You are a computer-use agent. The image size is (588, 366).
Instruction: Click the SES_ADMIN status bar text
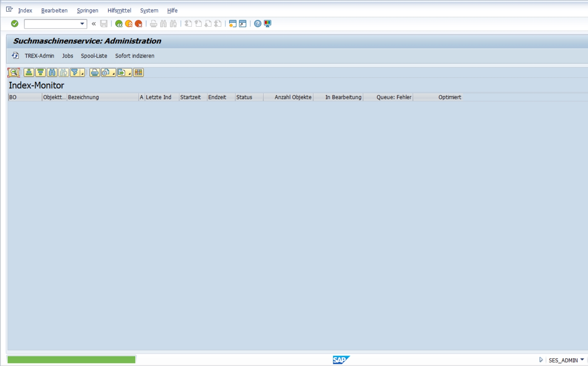pos(563,360)
